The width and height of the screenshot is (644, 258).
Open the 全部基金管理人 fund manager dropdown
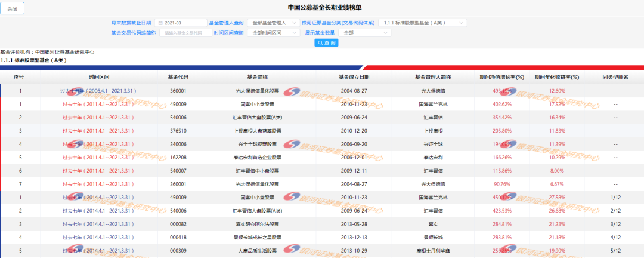(x=274, y=23)
